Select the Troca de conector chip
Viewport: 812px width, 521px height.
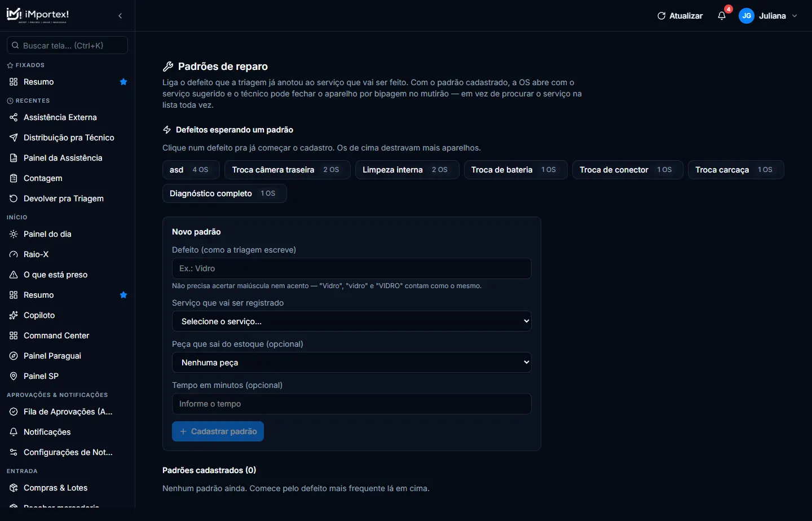coord(628,170)
